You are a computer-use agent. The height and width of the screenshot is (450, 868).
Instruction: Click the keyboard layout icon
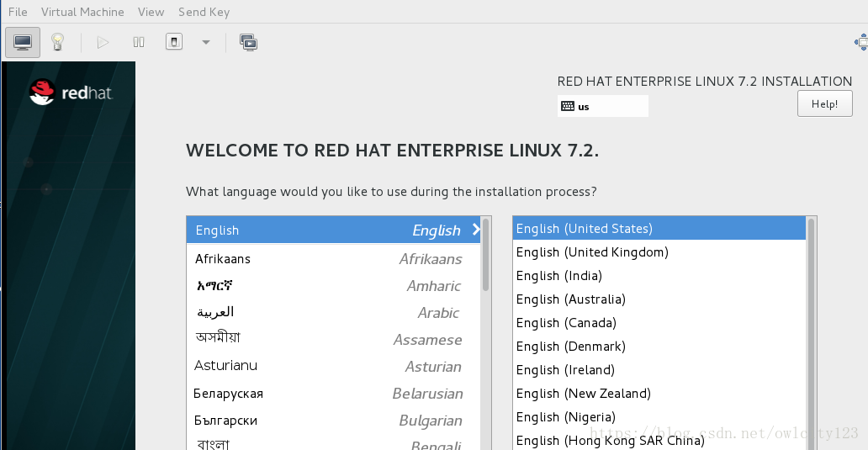568,106
